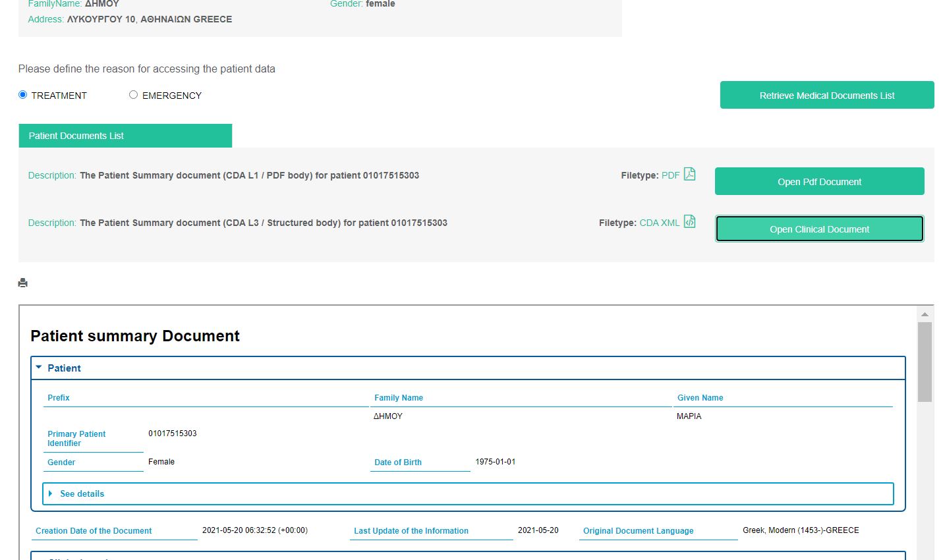943x560 pixels.
Task: Click the Open Clinical Document button
Action: pyautogui.click(x=819, y=229)
